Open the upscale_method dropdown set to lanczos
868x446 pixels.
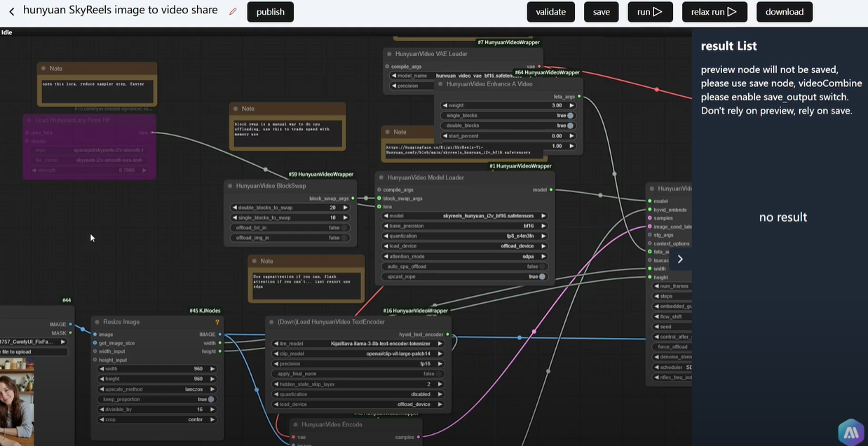(157, 389)
